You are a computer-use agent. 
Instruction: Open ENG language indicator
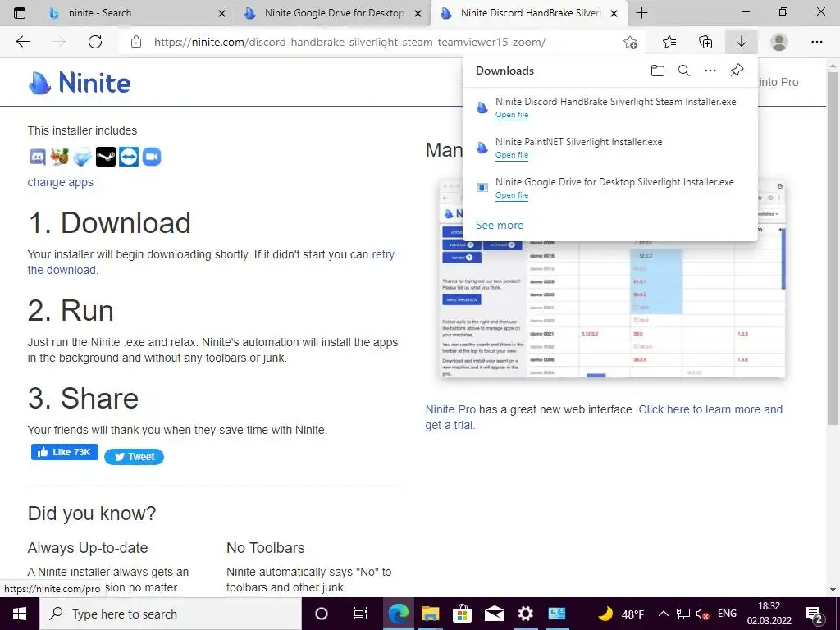click(x=727, y=614)
